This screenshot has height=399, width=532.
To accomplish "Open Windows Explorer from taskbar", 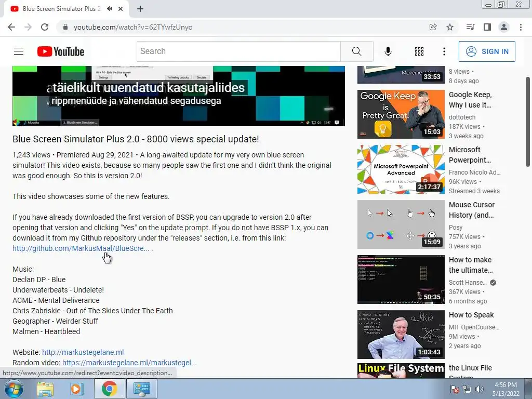I will [45, 389].
